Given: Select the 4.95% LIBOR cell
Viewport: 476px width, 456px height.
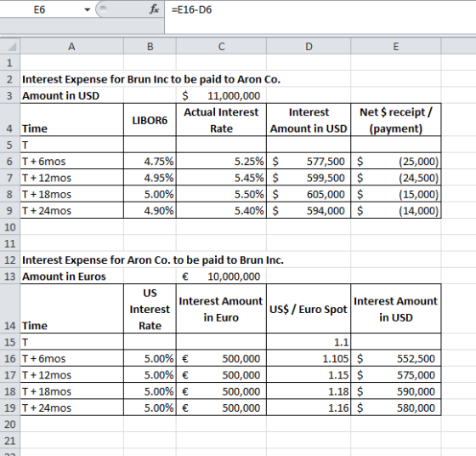Looking at the screenshot, I should (x=150, y=178).
